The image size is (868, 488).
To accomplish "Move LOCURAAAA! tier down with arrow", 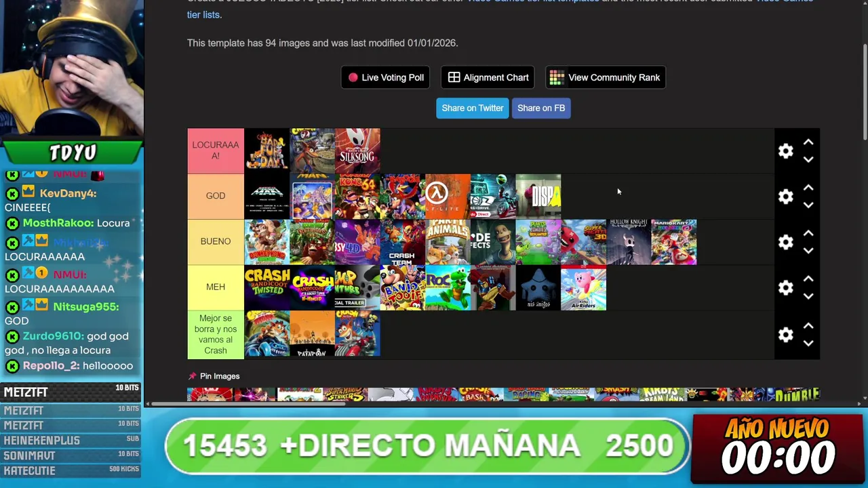I will 808,159.
